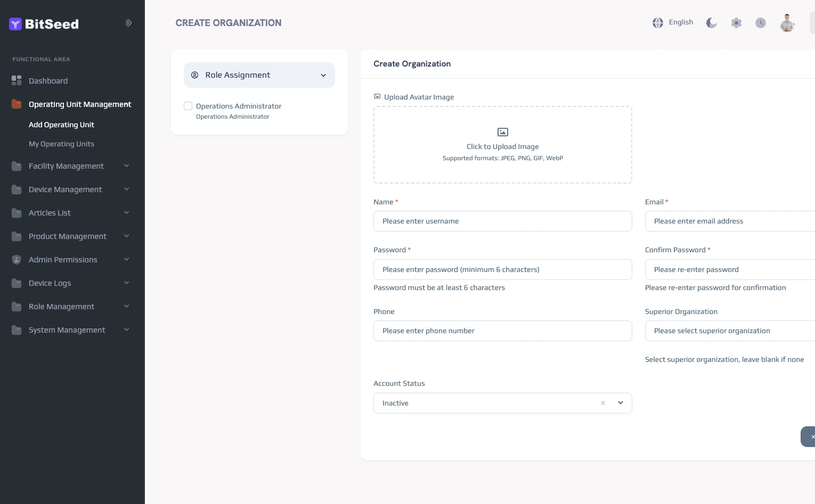The height and width of the screenshot is (504, 815).
Task: Expand the Articles List chevron
Action: coord(127,213)
